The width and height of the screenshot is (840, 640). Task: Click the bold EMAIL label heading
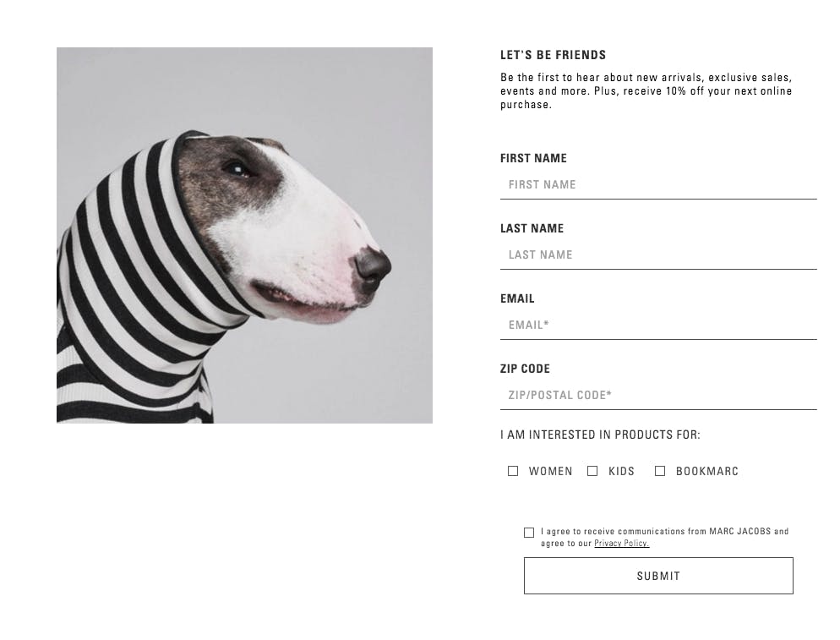coord(517,298)
